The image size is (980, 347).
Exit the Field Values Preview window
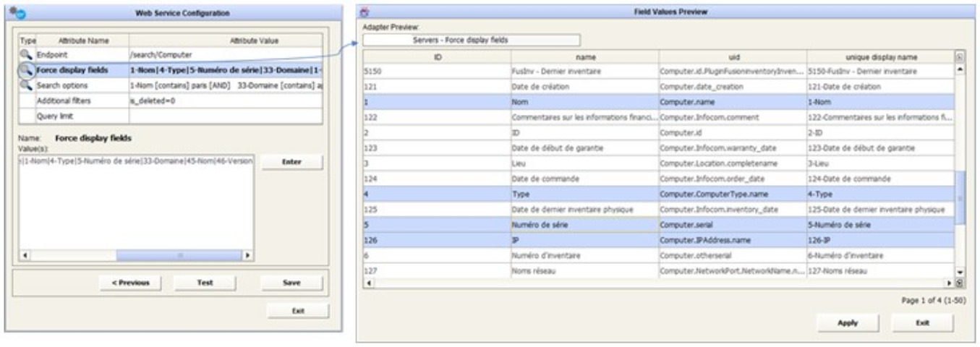(x=922, y=323)
